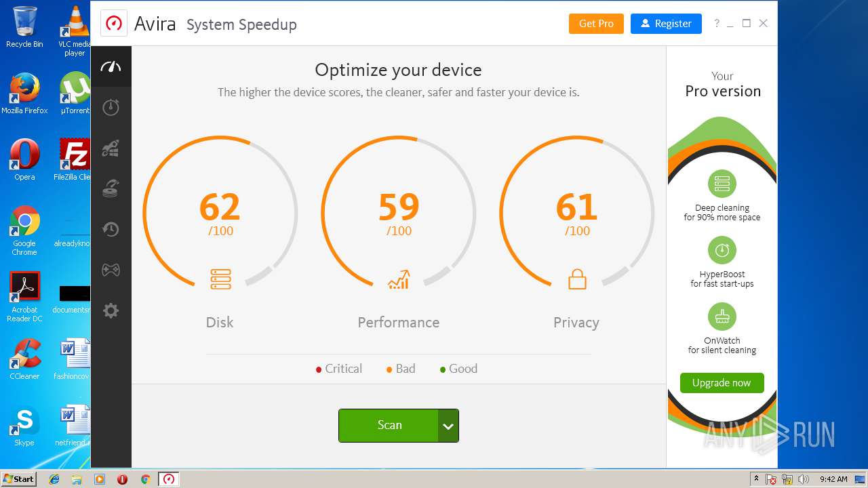Click the taskbar clock 9:42 AM
Image resolution: width=868 pixels, height=488 pixels.
833,479
